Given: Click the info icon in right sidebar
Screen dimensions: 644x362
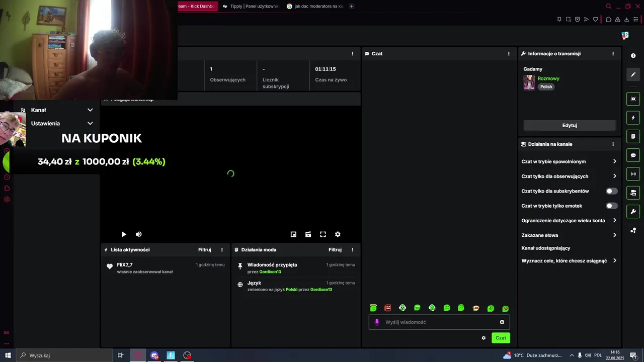Looking at the screenshot, I should point(633,55).
